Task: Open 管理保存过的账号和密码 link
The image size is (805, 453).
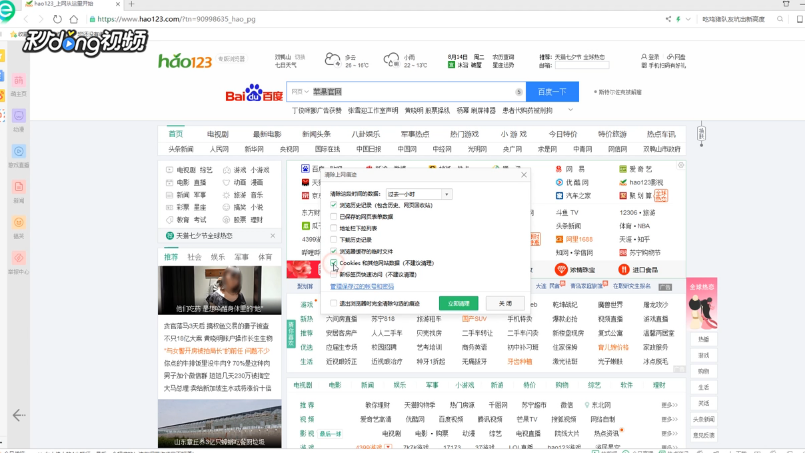Action: point(362,287)
